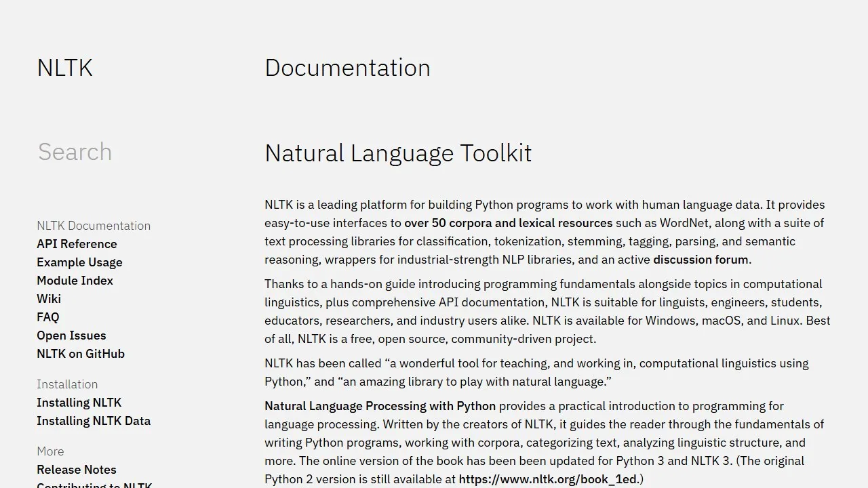Click the 'Natural Language Toolkit' heading
Viewport: 868px width, 488px height.
click(x=398, y=153)
